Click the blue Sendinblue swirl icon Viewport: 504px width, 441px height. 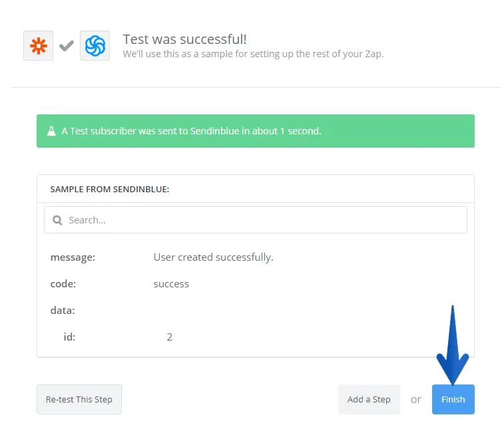pyautogui.click(x=95, y=46)
